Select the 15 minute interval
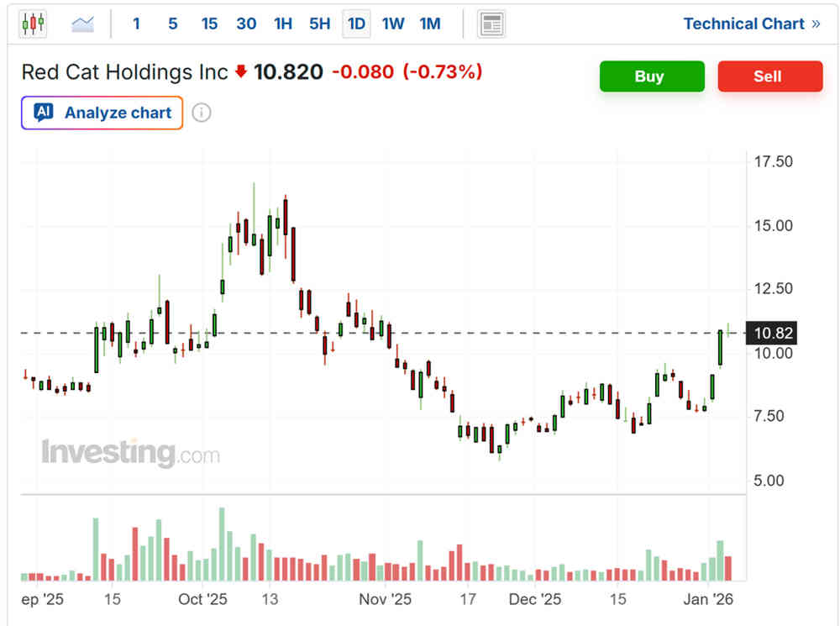The height and width of the screenshot is (626, 840). (x=209, y=24)
